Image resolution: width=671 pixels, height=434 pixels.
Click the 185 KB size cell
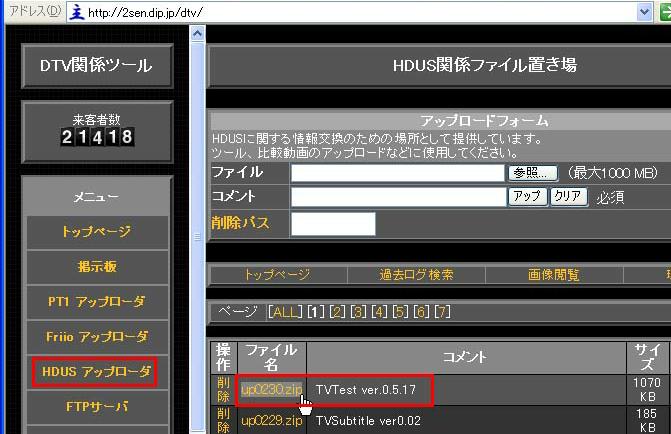point(647,420)
